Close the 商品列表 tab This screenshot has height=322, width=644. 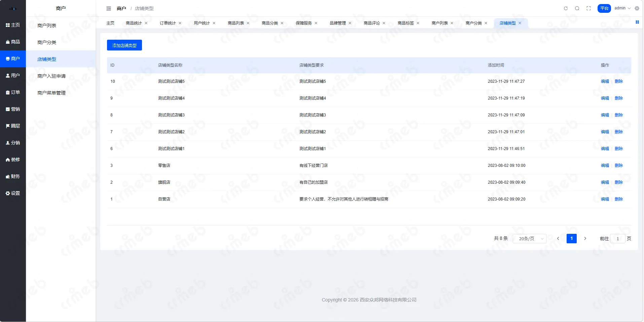(x=248, y=23)
